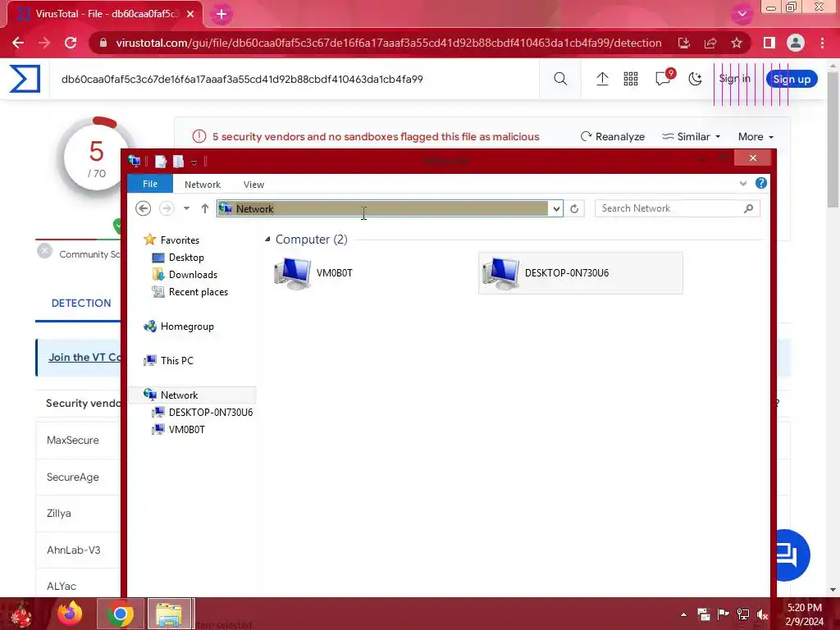Open the Network ribbon tab
Image resolution: width=840 pixels, height=630 pixels.
(203, 185)
